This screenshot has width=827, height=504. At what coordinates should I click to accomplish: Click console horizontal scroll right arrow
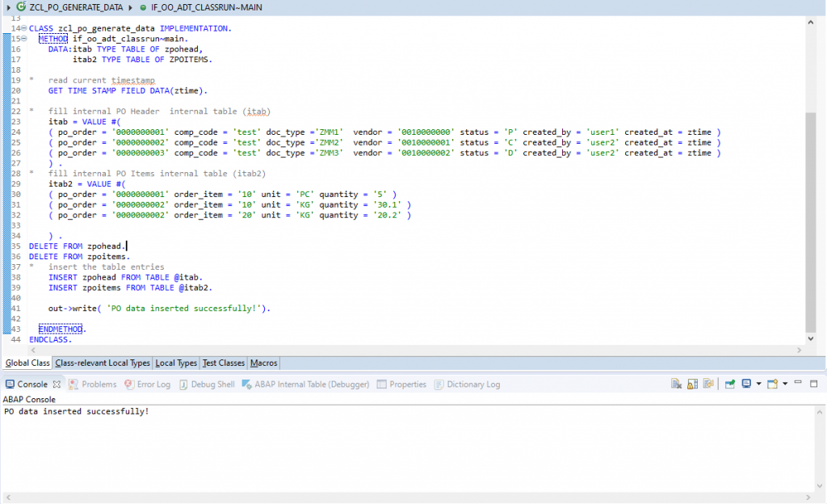808,498
